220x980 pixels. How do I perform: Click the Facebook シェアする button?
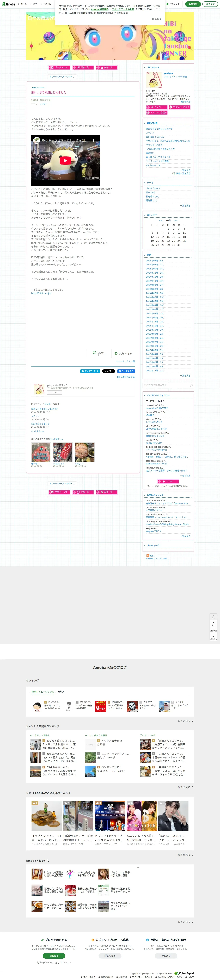coord(126,371)
